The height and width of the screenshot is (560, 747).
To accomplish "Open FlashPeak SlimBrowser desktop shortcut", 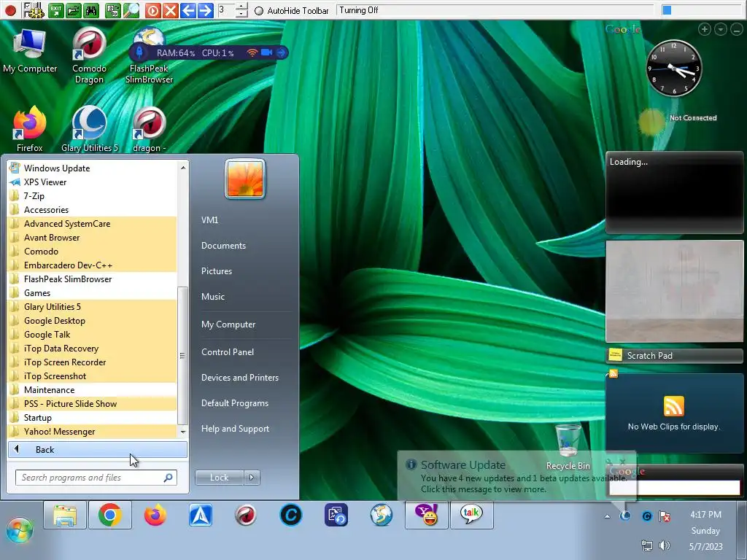I will [x=149, y=55].
